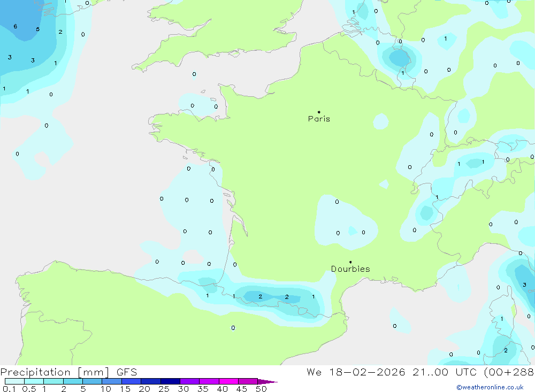This screenshot has height=392, width=535.
Task: Pick the 45–50 mm legend swatch
Action: pyautogui.click(x=248, y=381)
